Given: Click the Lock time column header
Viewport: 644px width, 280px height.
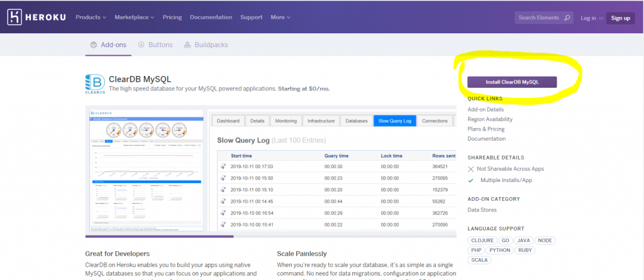Looking at the screenshot, I should (x=391, y=156).
